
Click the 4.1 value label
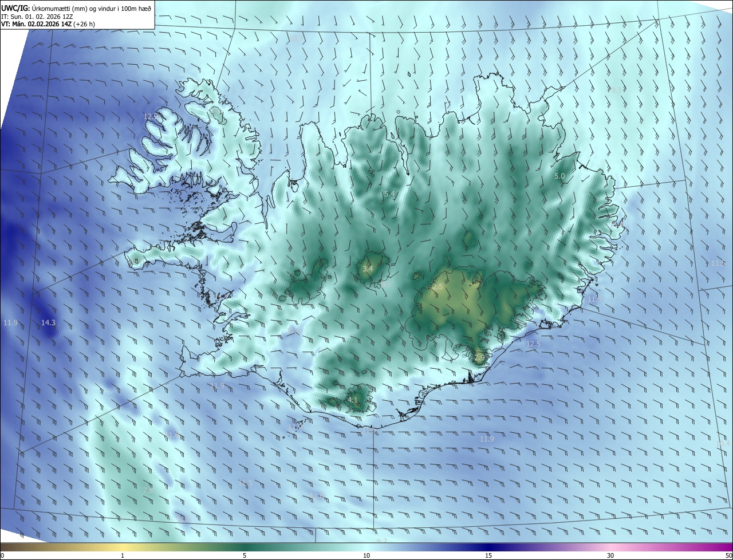[352, 400]
